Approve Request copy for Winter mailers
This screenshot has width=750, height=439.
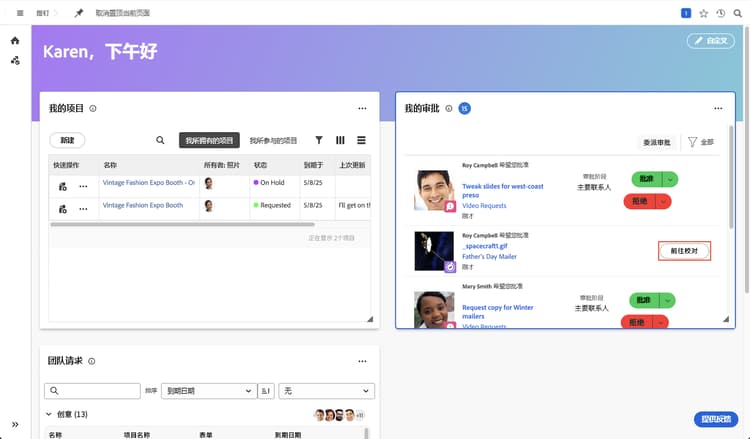pos(644,300)
